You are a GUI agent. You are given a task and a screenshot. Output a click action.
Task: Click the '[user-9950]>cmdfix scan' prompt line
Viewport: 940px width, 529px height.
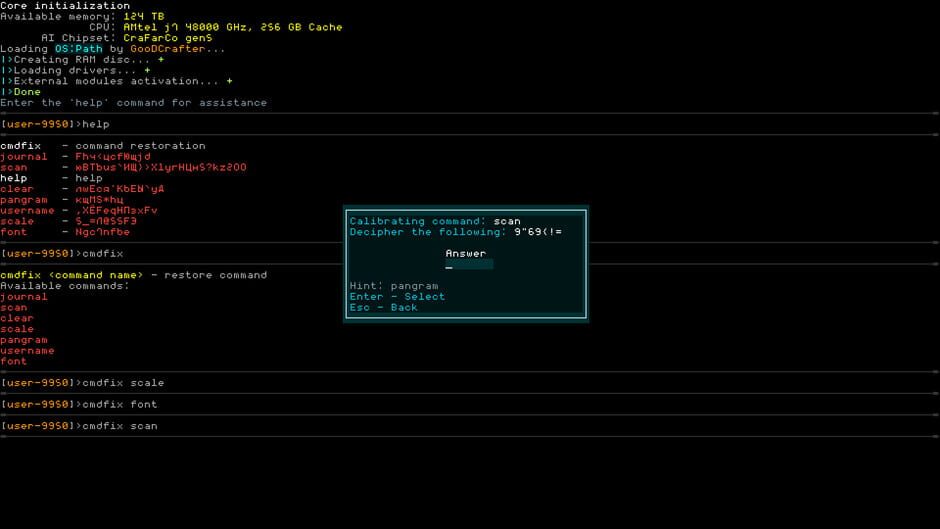79,426
